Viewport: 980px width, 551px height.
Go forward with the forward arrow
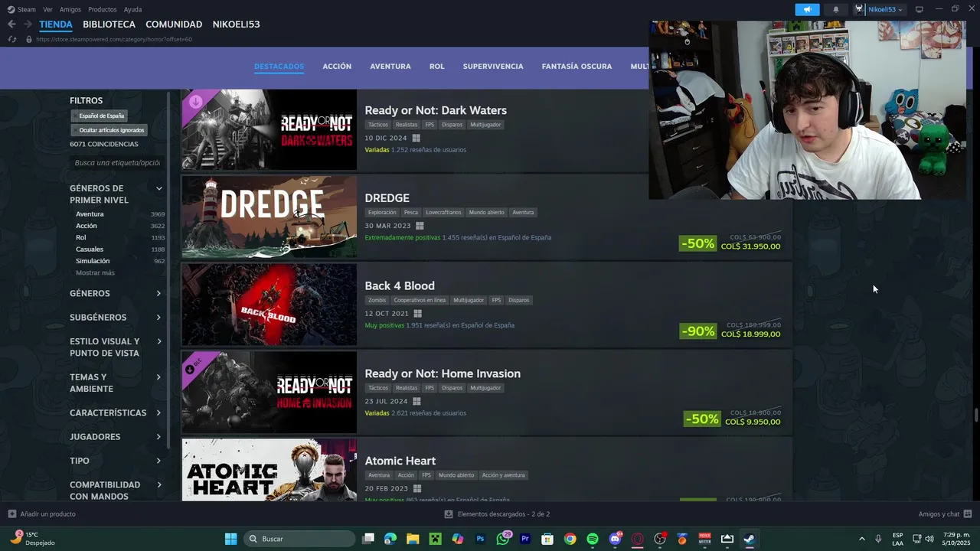28,24
